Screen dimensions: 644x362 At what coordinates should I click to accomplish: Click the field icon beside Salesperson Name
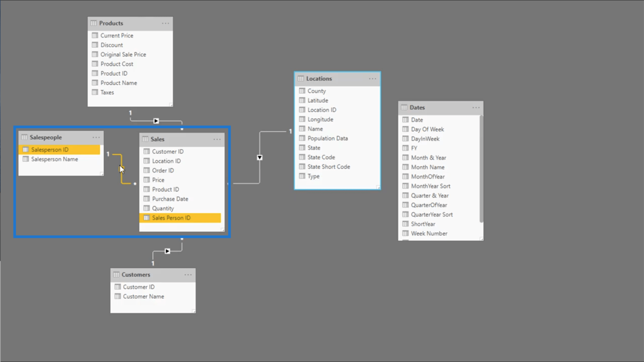(x=26, y=159)
